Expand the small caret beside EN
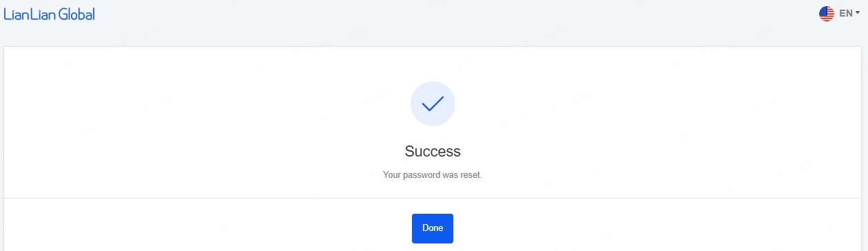 [858, 14]
